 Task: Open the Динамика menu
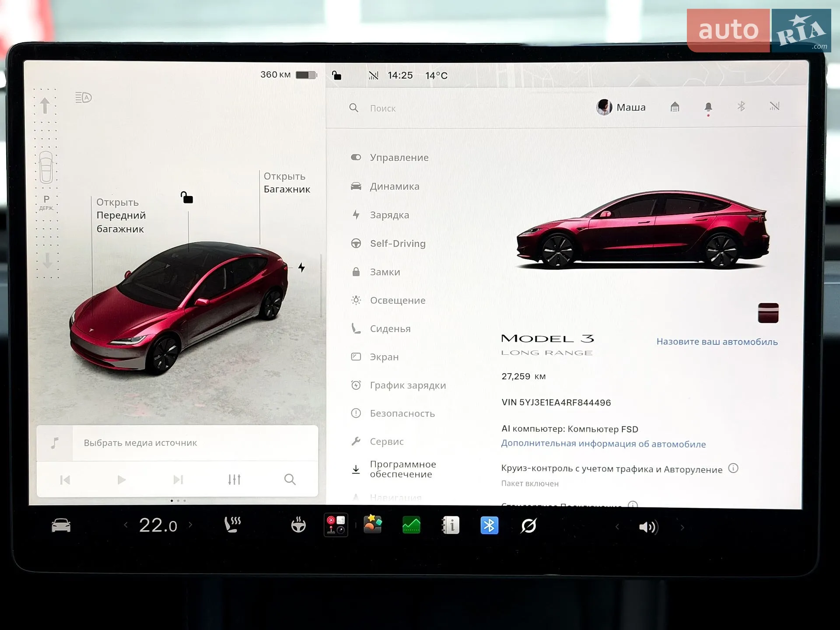point(385,186)
